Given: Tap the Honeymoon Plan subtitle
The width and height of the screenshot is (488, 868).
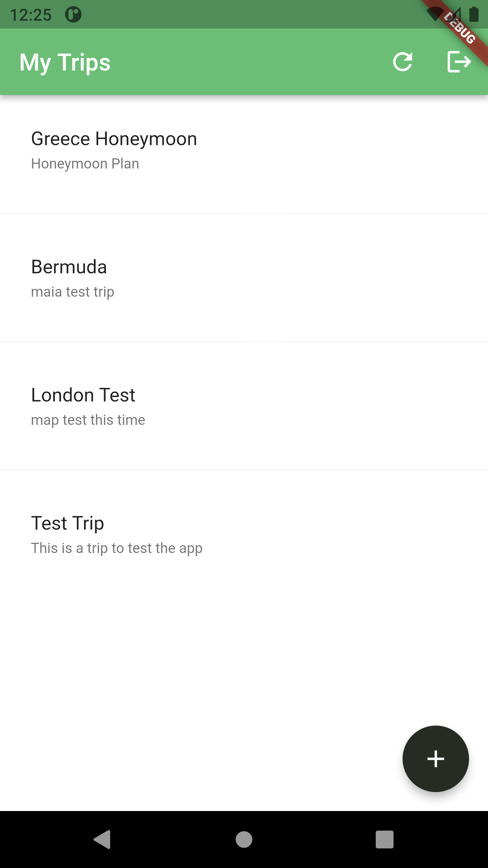Looking at the screenshot, I should (x=85, y=164).
